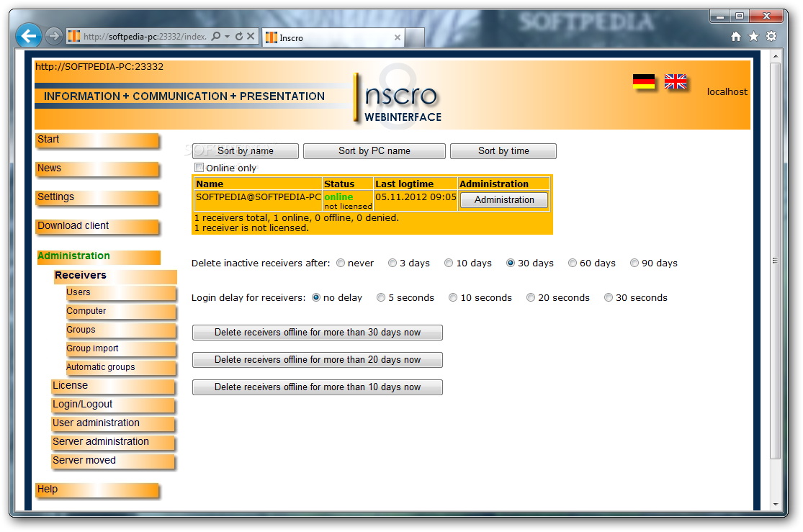Select 3 days deletion option
This screenshot has height=532, width=803.
pyautogui.click(x=392, y=263)
